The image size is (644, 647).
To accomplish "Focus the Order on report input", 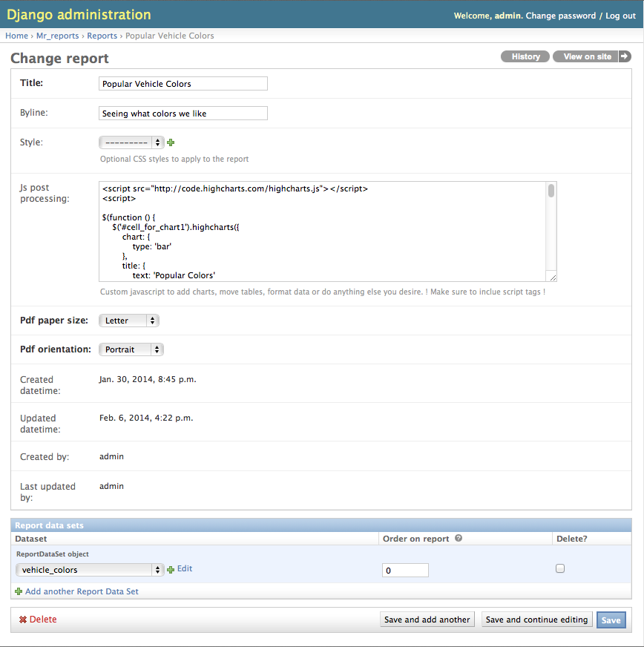I will tap(405, 571).
